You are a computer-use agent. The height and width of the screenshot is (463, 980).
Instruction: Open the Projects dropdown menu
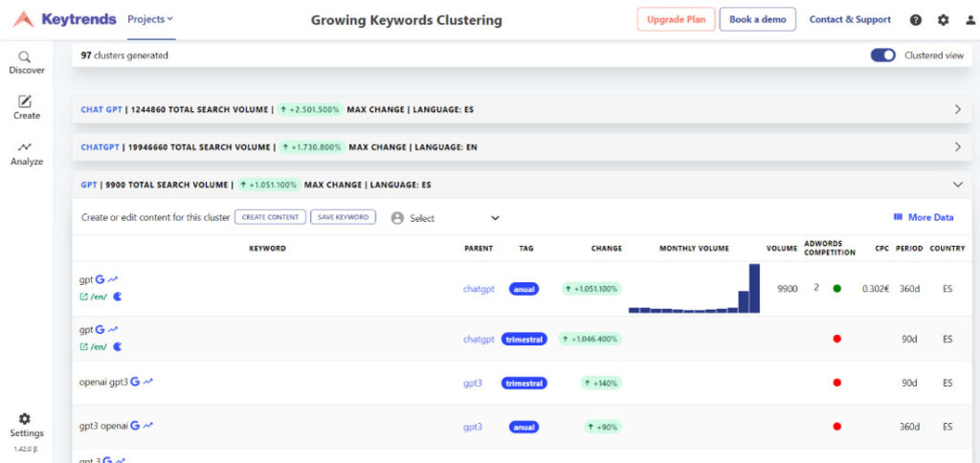150,19
